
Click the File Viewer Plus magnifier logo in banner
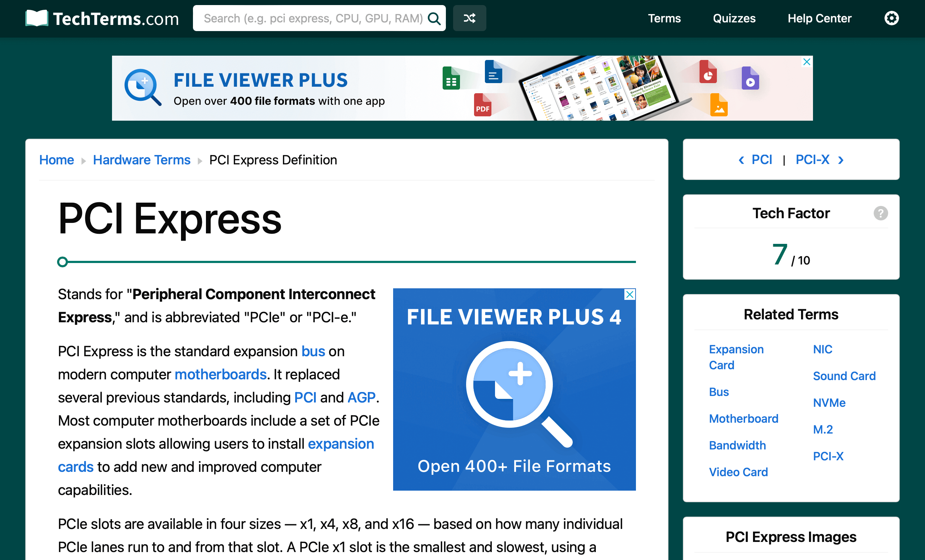pos(142,87)
